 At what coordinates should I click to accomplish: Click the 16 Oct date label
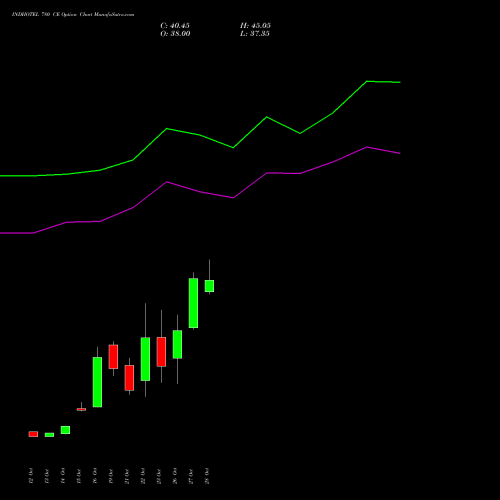(x=95, y=476)
